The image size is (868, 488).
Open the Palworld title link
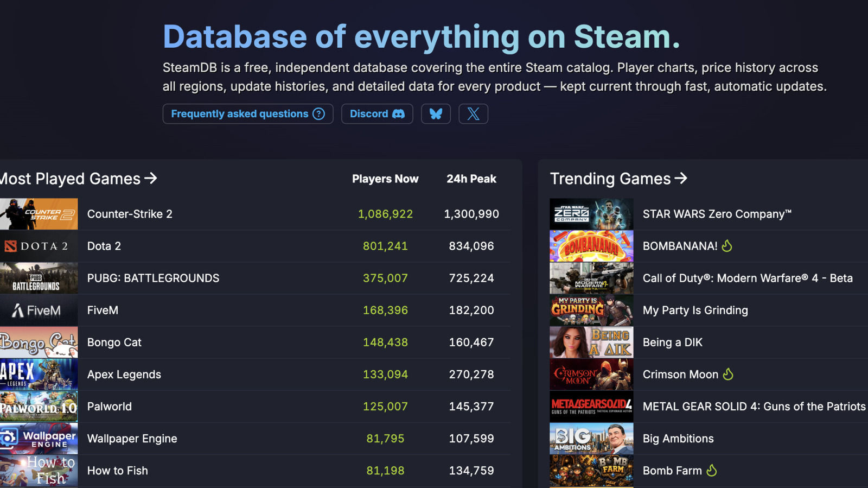coord(110,406)
